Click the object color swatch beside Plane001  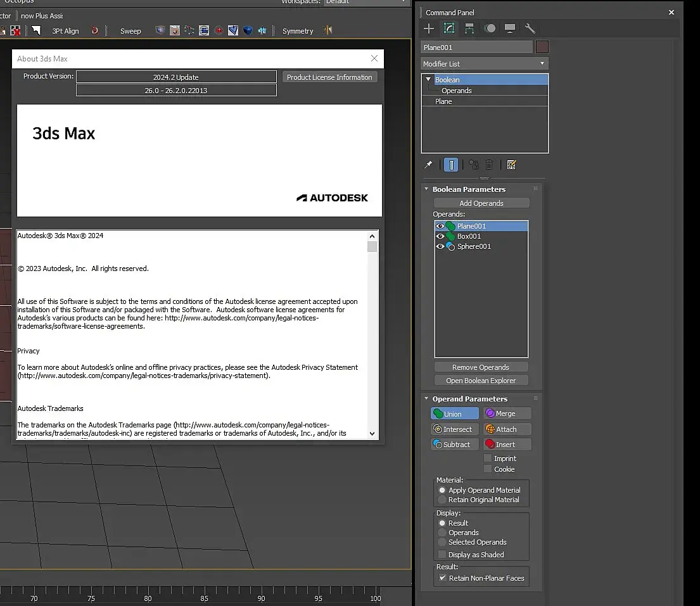(x=542, y=47)
